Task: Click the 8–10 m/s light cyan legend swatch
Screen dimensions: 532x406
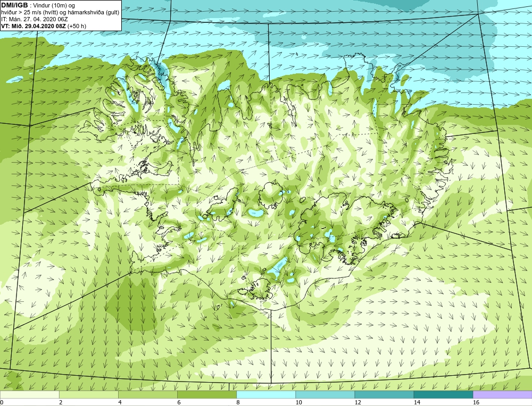Action: [265, 394]
